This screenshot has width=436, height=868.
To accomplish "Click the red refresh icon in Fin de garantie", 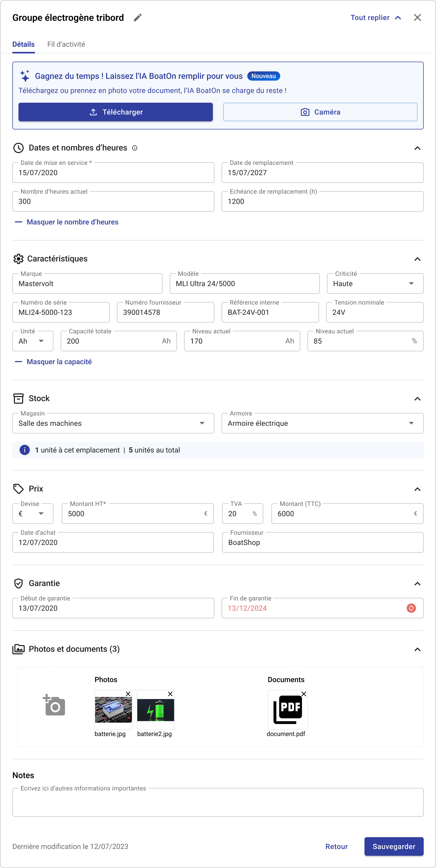I will [x=411, y=608].
